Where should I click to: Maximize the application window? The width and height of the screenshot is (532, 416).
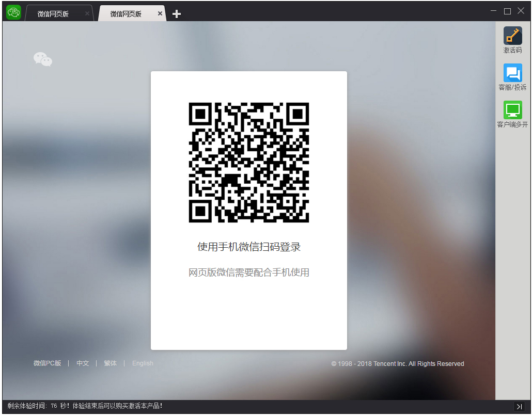pyautogui.click(x=507, y=11)
